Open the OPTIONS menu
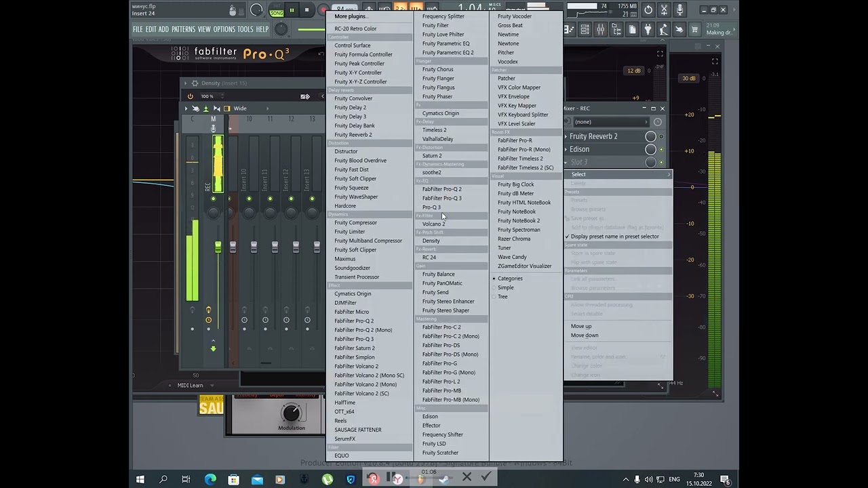Viewport: 868px width, 488px height. pyautogui.click(x=224, y=29)
